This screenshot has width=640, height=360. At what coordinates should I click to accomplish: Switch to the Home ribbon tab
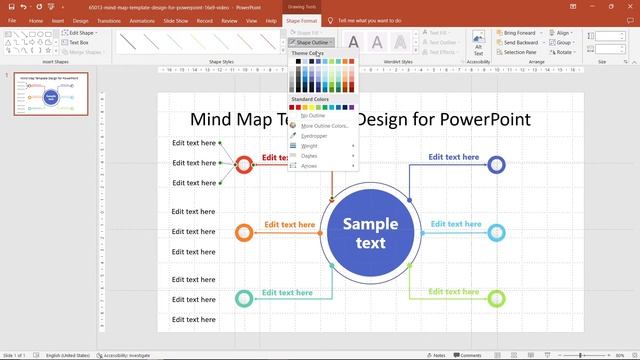[x=36, y=20]
